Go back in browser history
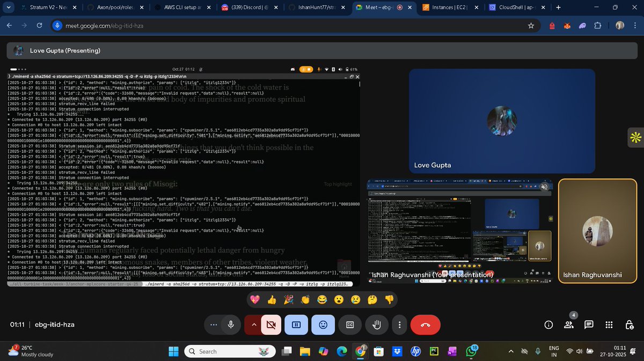 pos(10,25)
